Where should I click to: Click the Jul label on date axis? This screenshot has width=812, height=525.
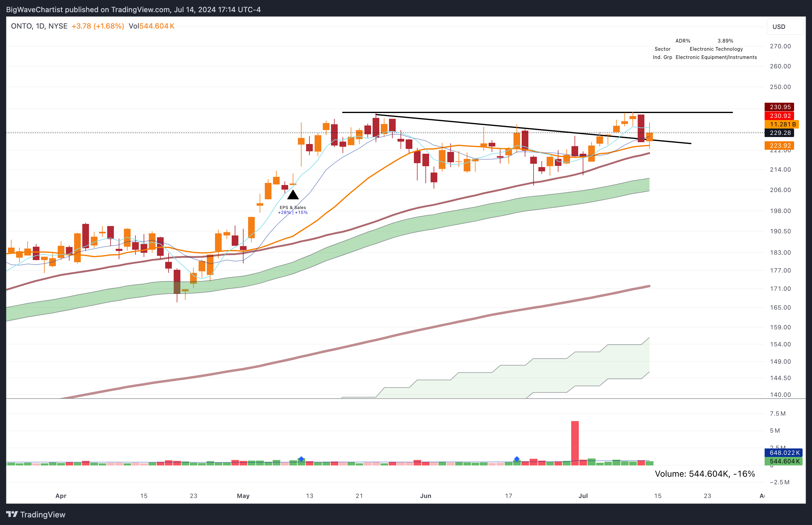[583, 496]
